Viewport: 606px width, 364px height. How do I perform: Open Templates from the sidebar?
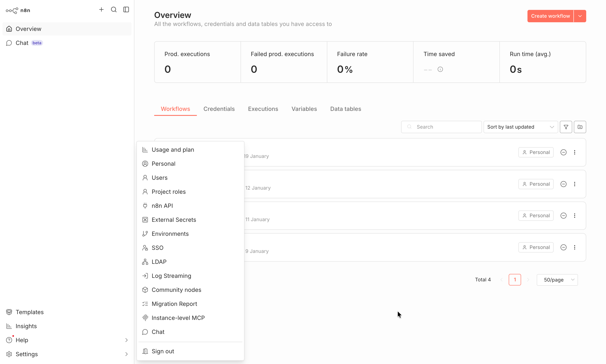pyautogui.click(x=29, y=312)
